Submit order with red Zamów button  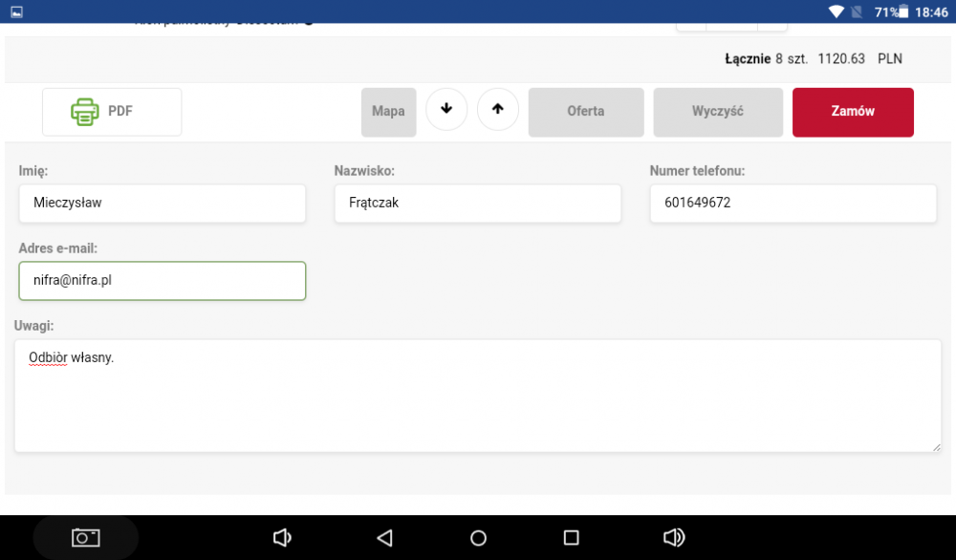click(x=853, y=112)
